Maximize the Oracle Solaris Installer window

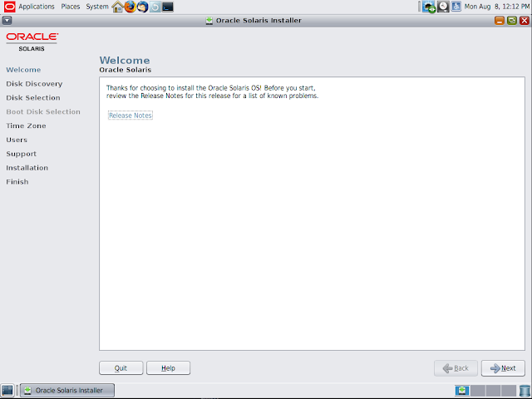(x=512, y=20)
